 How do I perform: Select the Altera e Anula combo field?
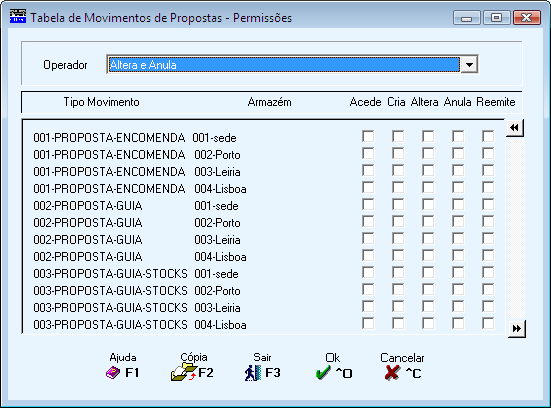284,65
